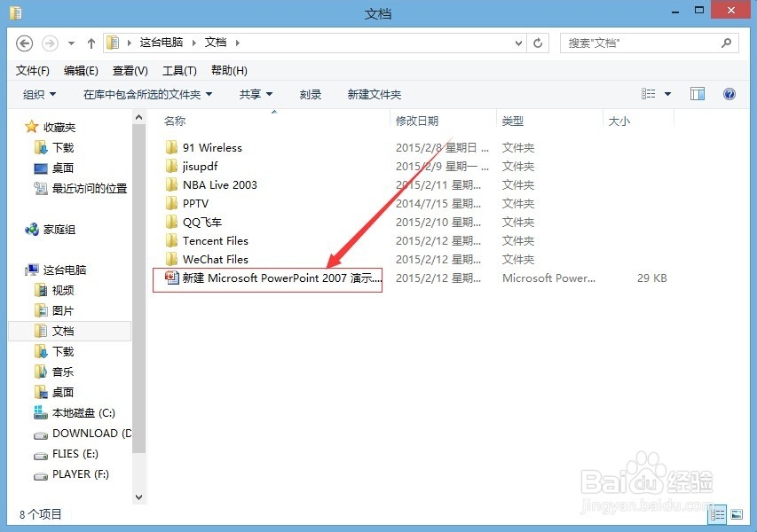Expand the arrow after 这台电脑 breadcrumb

click(x=193, y=43)
